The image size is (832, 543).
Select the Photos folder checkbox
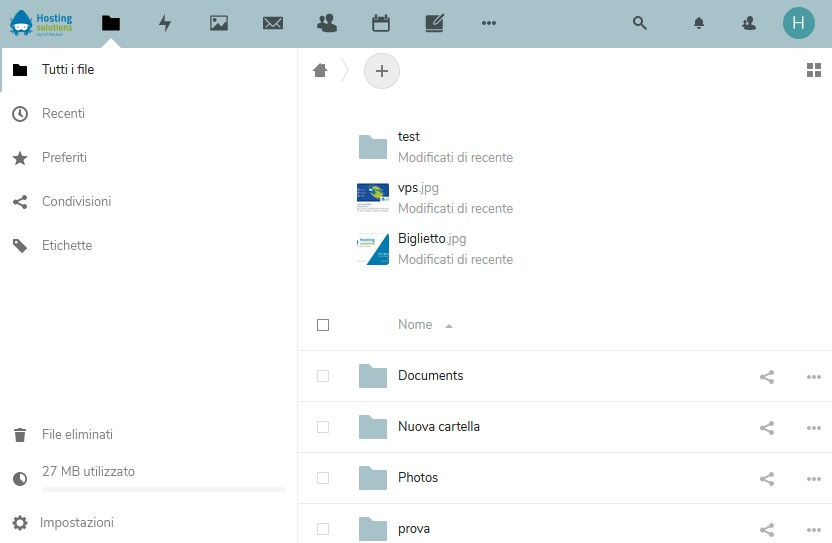click(322, 478)
